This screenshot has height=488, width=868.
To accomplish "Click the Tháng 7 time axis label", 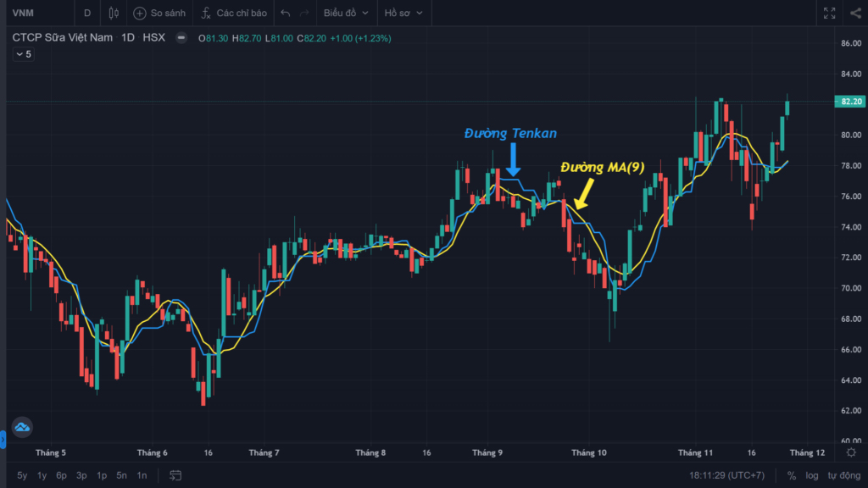I will coord(264,452).
